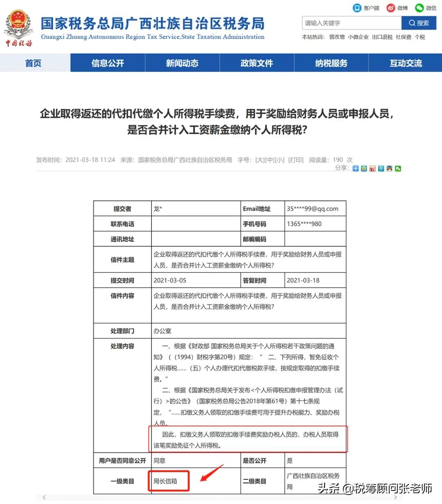Click the hot word 小微企业
This screenshot has height=504, width=442.
point(358,37)
